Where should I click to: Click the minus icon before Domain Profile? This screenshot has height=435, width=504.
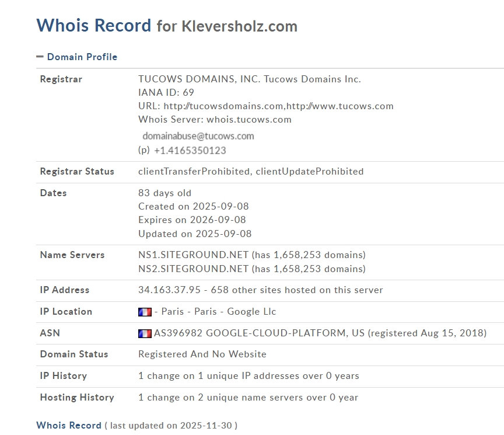[40, 57]
